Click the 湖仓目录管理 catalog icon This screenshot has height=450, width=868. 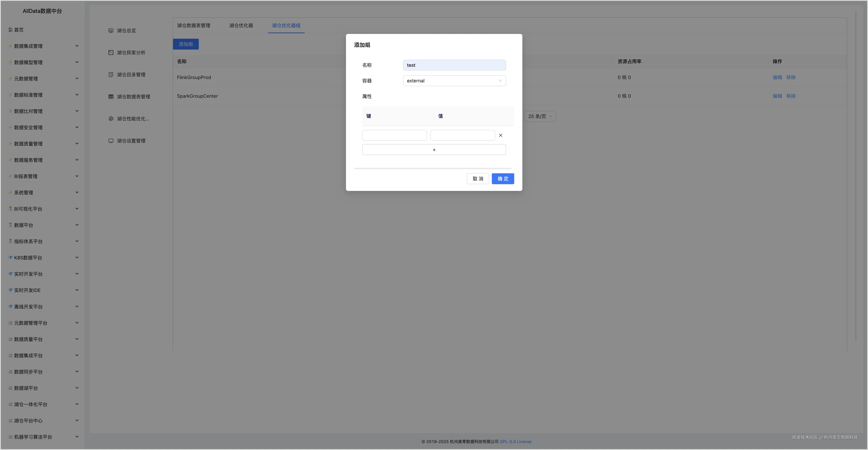(111, 75)
